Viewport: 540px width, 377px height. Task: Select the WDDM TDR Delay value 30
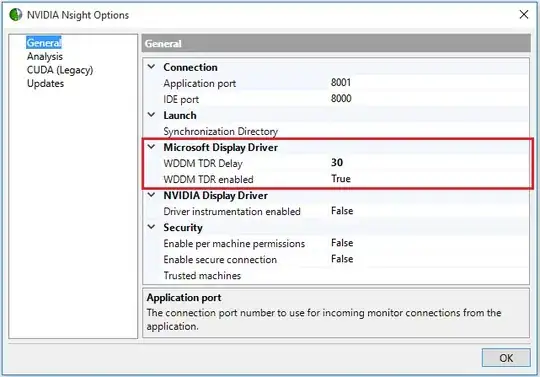click(337, 163)
